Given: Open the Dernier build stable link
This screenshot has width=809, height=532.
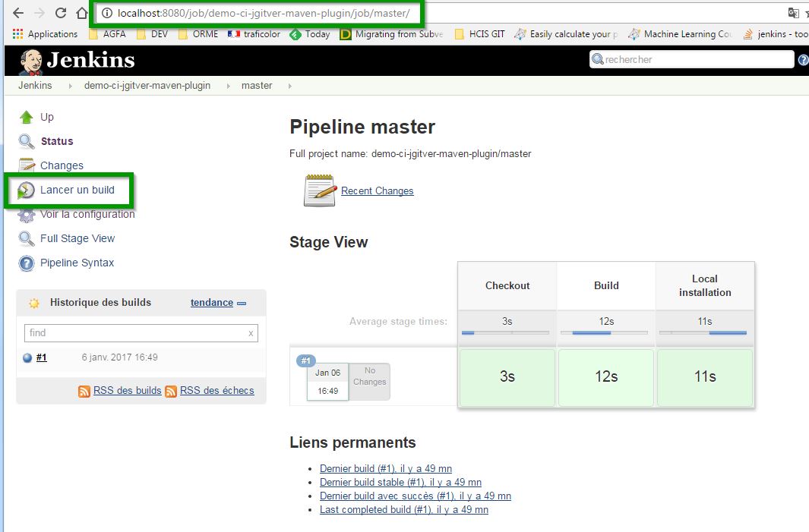Looking at the screenshot, I should [400, 483].
